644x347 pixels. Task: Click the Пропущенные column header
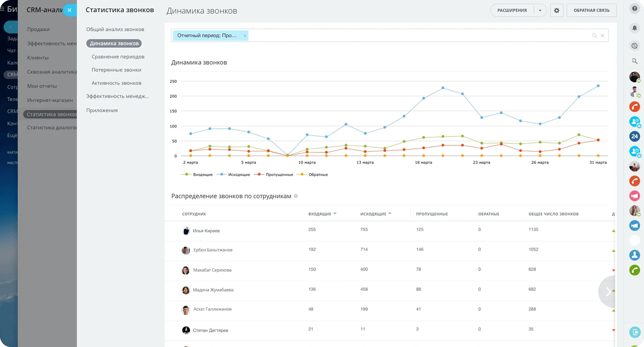pos(432,214)
